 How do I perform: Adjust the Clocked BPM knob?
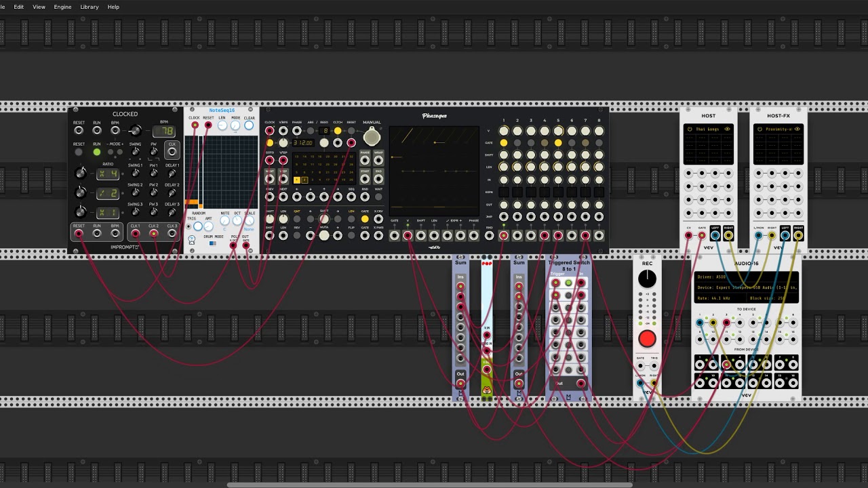click(x=135, y=130)
